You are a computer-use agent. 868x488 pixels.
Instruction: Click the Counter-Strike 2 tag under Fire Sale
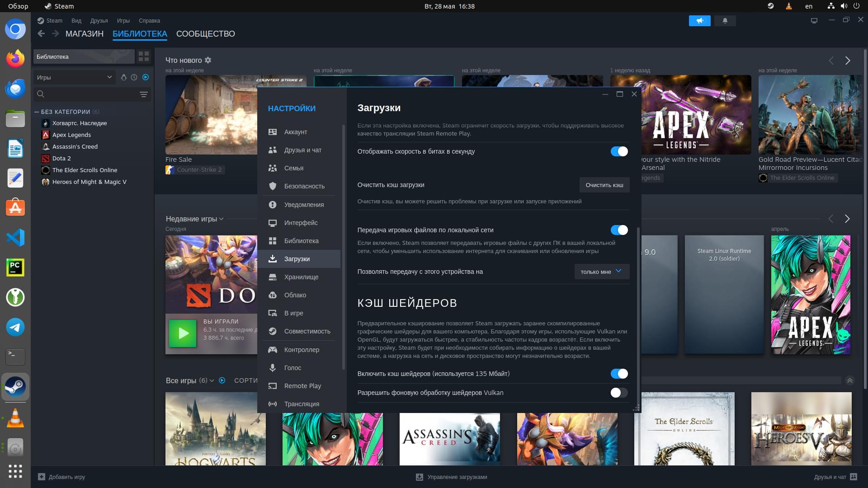pos(195,170)
